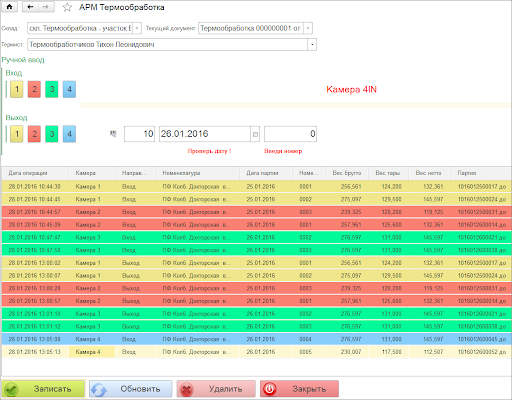Expand the Склад dropdown list
This screenshot has width=512, height=400.
pos(137,28)
